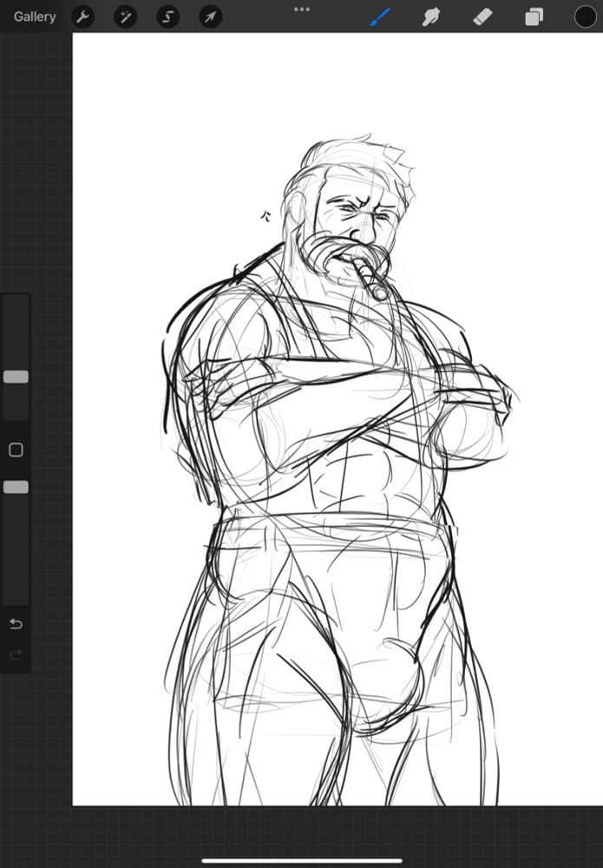Viewport: 603px width, 868px height.
Task: Undo the last stroke
Action: (x=16, y=624)
